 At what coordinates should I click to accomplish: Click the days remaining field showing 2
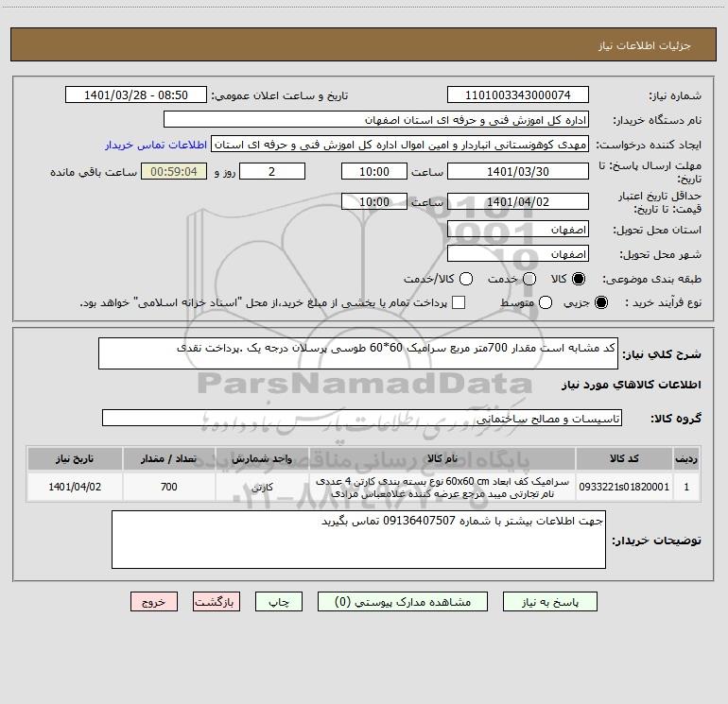[272, 171]
